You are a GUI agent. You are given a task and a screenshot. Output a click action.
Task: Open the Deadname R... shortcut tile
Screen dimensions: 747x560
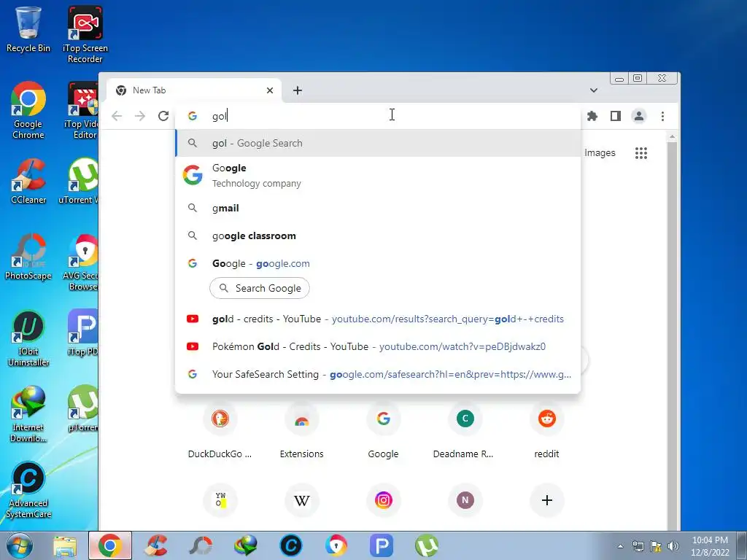(465, 431)
